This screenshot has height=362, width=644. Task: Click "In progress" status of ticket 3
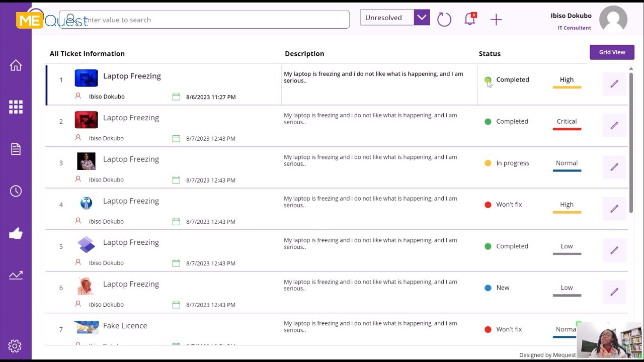tap(513, 163)
